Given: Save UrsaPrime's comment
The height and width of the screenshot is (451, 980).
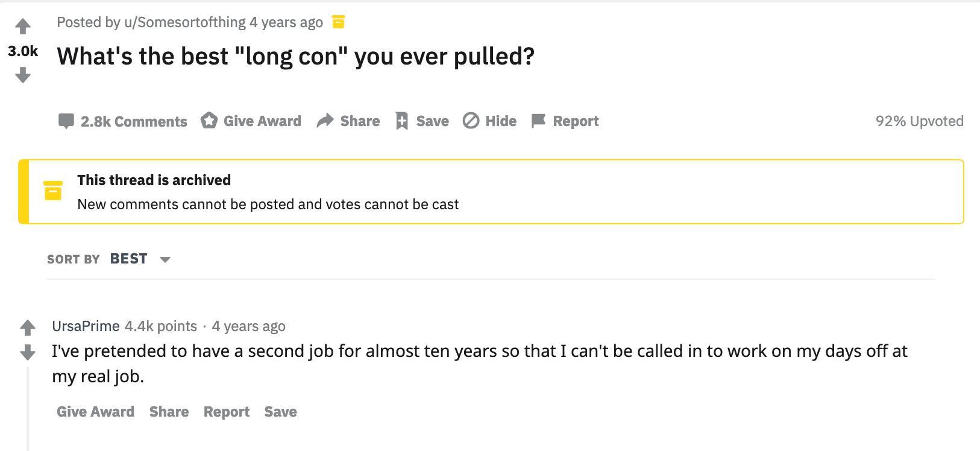Looking at the screenshot, I should coord(280,412).
